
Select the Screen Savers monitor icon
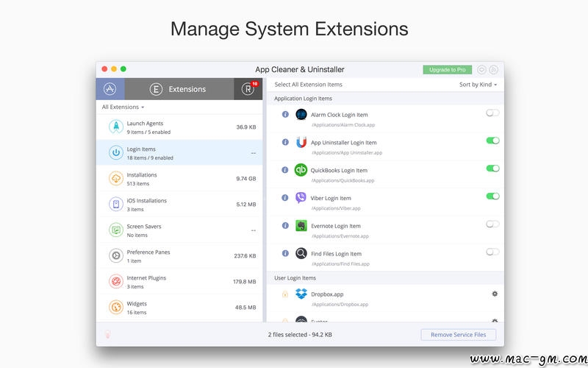[116, 230]
